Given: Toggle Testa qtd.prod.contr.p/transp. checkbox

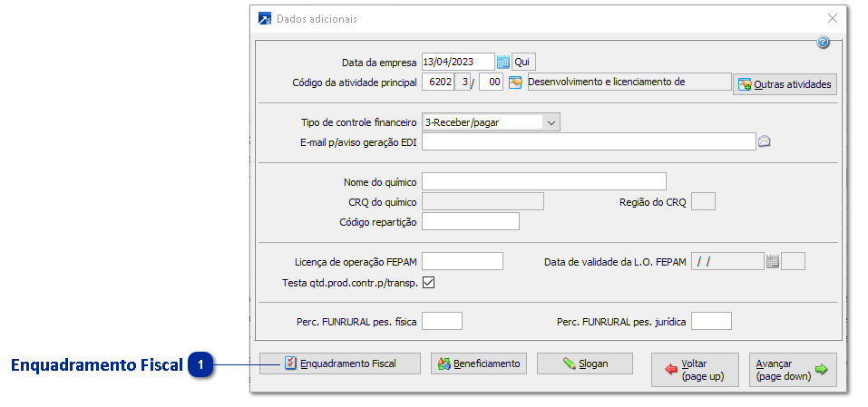Looking at the screenshot, I should (428, 283).
